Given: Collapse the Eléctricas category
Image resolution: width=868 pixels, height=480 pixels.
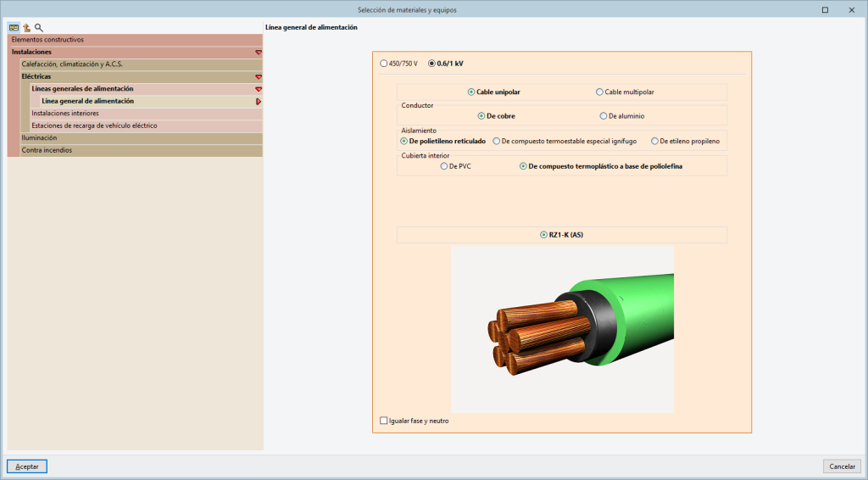Looking at the screenshot, I should pyautogui.click(x=259, y=76).
